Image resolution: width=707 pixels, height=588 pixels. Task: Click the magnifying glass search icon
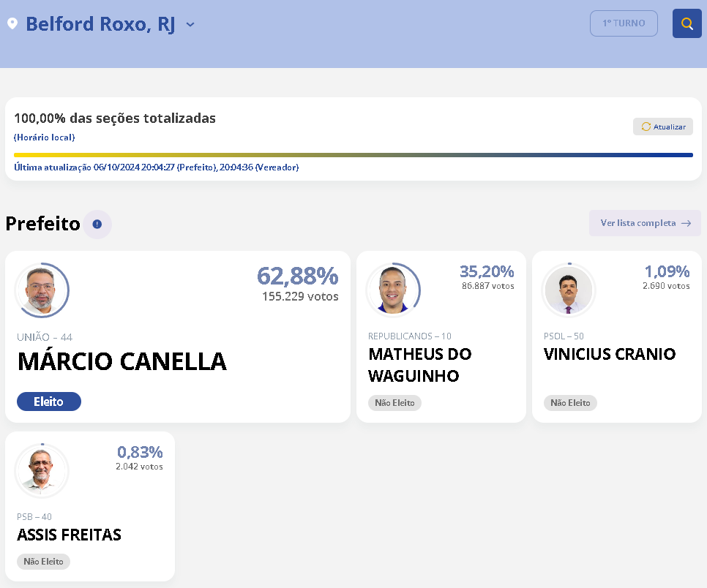coord(687,23)
